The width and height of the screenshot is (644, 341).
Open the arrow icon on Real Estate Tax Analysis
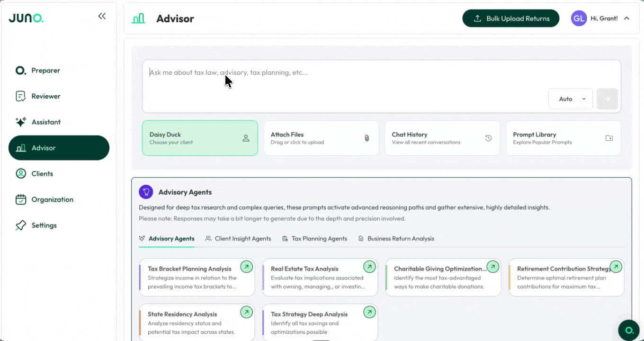(x=369, y=267)
